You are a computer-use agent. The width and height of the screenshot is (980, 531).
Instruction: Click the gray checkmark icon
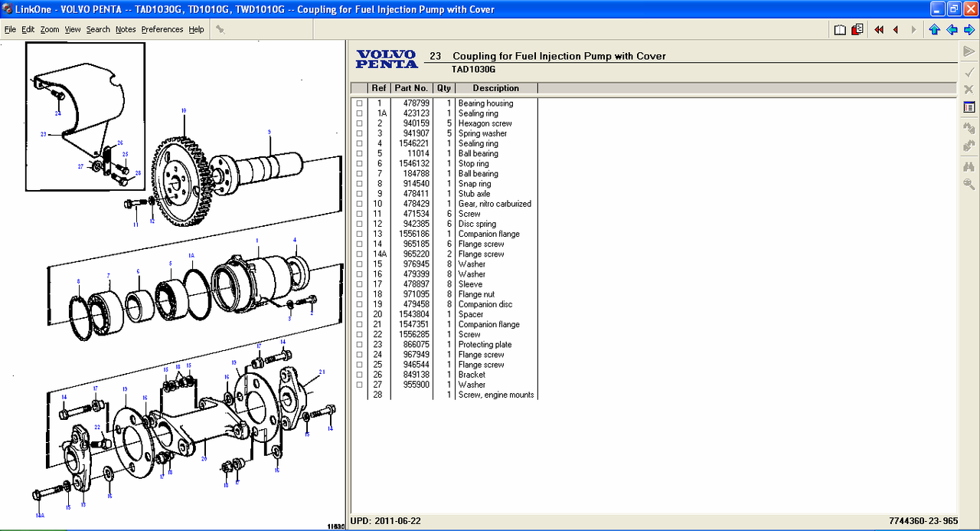tap(969, 71)
